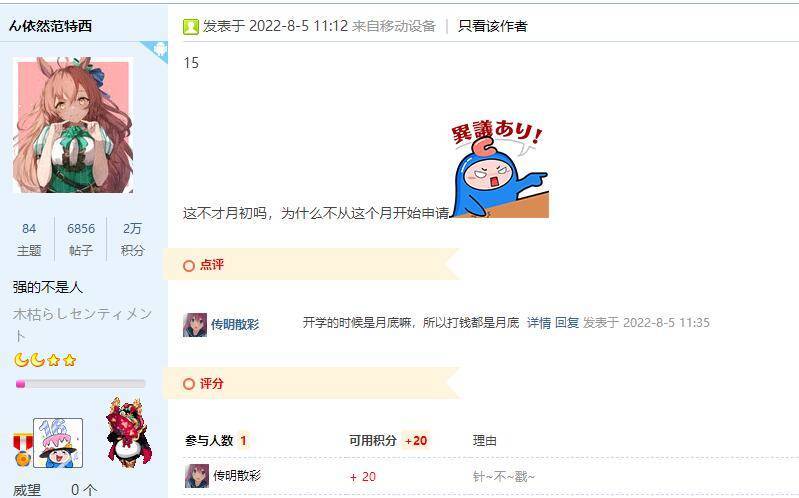
Task: Click the green poster icon beside 发表于
Action: [x=191, y=27]
